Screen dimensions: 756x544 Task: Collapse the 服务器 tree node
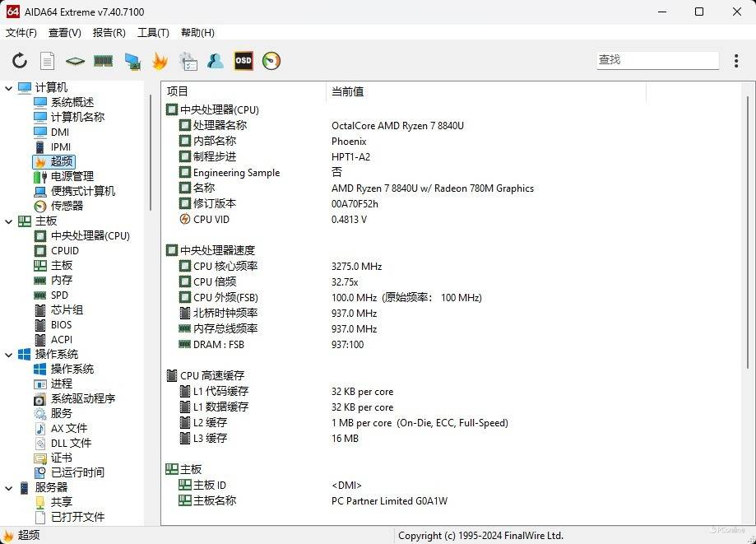point(9,488)
